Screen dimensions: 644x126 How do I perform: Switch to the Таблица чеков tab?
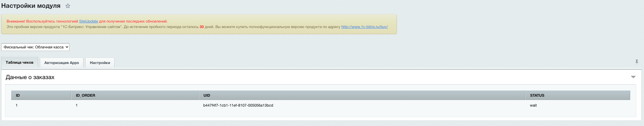[20, 62]
